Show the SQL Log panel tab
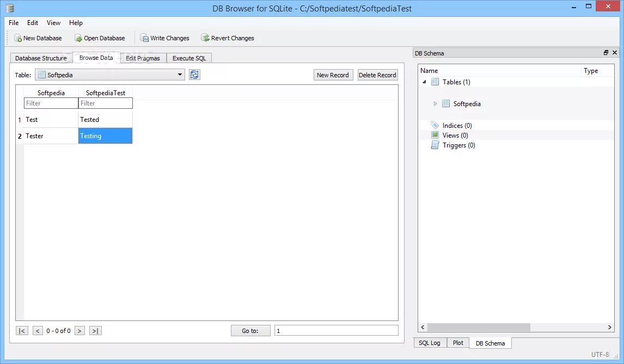Viewport: 624px width, 364px height. (430, 343)
